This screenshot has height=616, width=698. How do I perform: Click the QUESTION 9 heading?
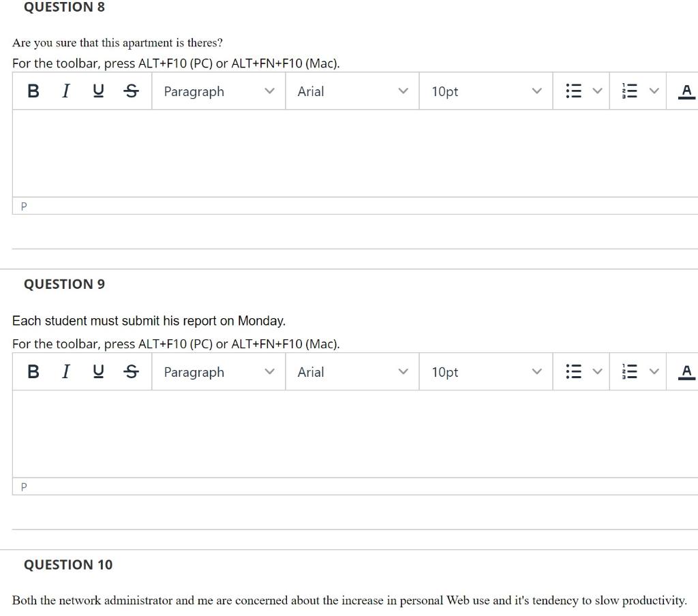click(x=64, y=284)
